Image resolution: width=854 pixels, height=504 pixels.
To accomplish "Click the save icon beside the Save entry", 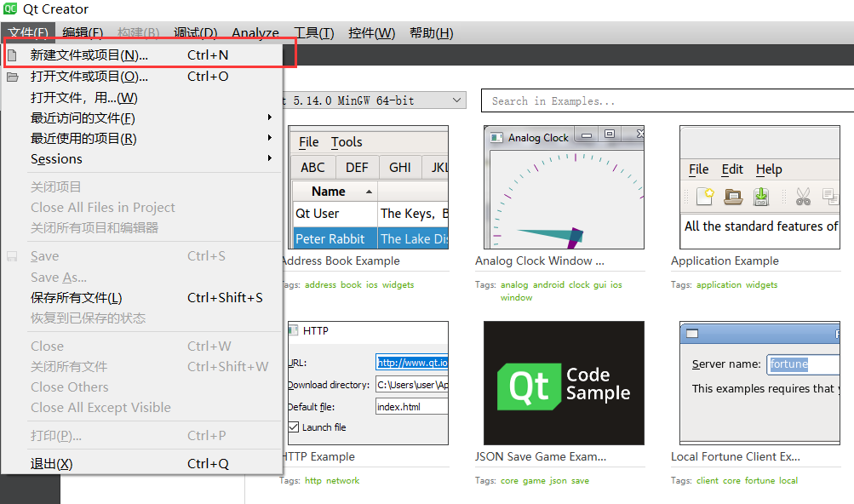I will 12,255.
